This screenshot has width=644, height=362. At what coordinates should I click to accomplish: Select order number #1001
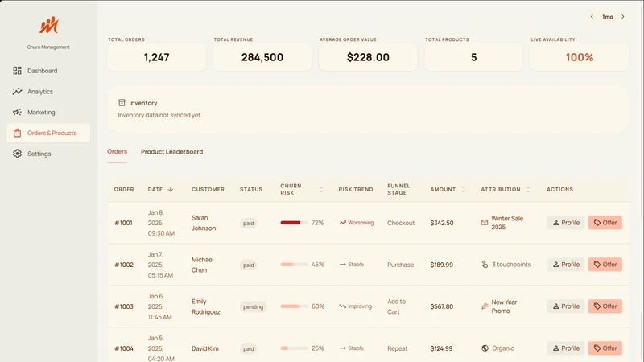click(x=124, y=223)
